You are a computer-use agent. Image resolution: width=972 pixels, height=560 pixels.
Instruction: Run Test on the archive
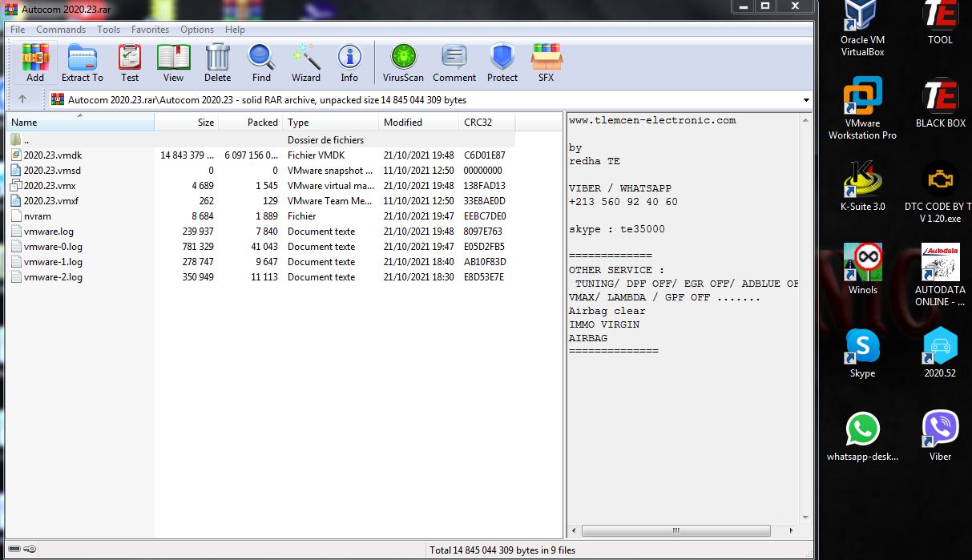pos(130,62)
